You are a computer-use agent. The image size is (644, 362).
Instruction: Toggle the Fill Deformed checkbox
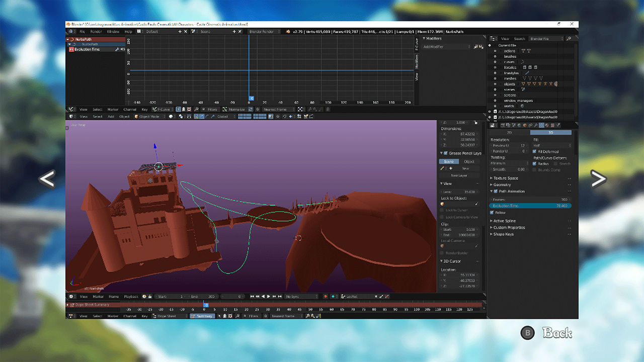pos(535,151)
